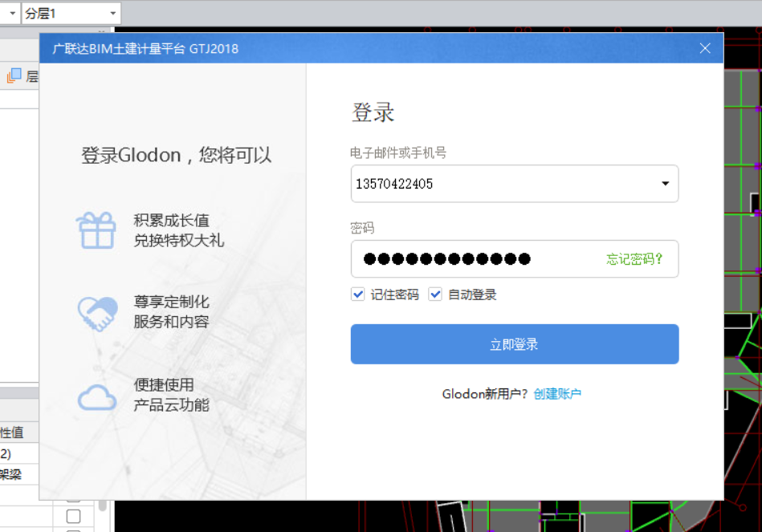The image size is (762, 532).
Task: Toggle the 记住密码 checkbox
Action: pos(357,294)
